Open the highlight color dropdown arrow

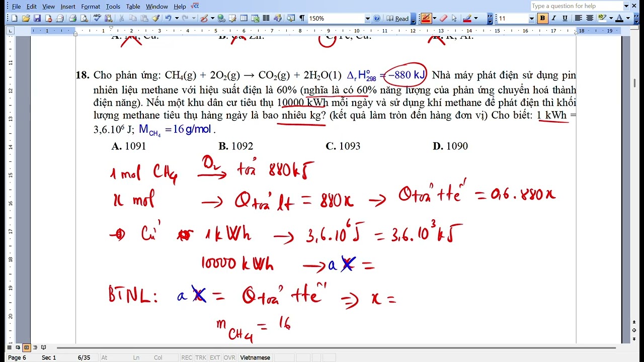pos(611,19)
